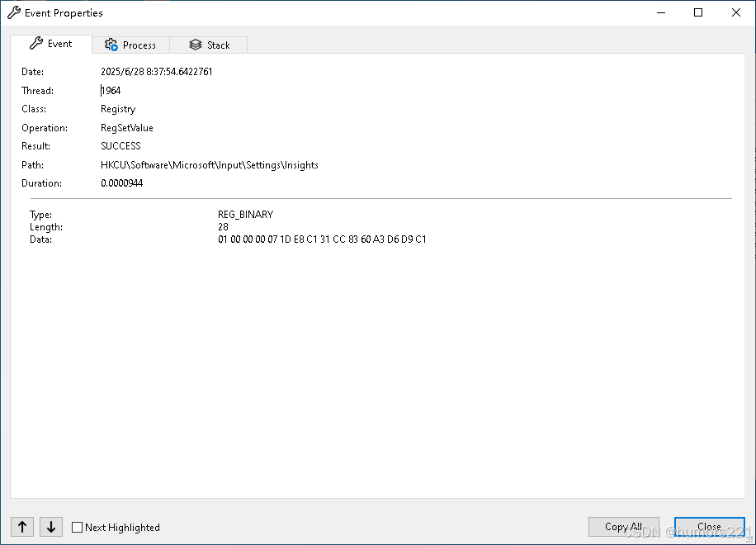The width and height of the screenshot is (756, 545).
Task: Click the Close button
Action: [x=709, y=526]
